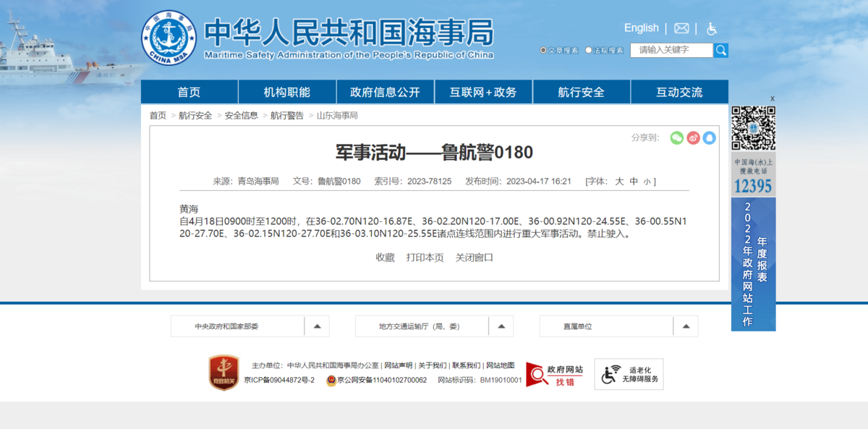Open the 关于我们 footer link
868x429 pixels.
pyautogui.click(x=432, y=365)
